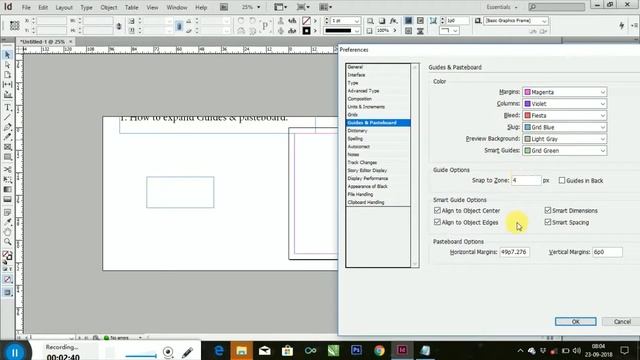The height and width of the screenshot is (360, 640).
Task: Click the fill/stroke color swatch in toolbox
Action: 7,256
